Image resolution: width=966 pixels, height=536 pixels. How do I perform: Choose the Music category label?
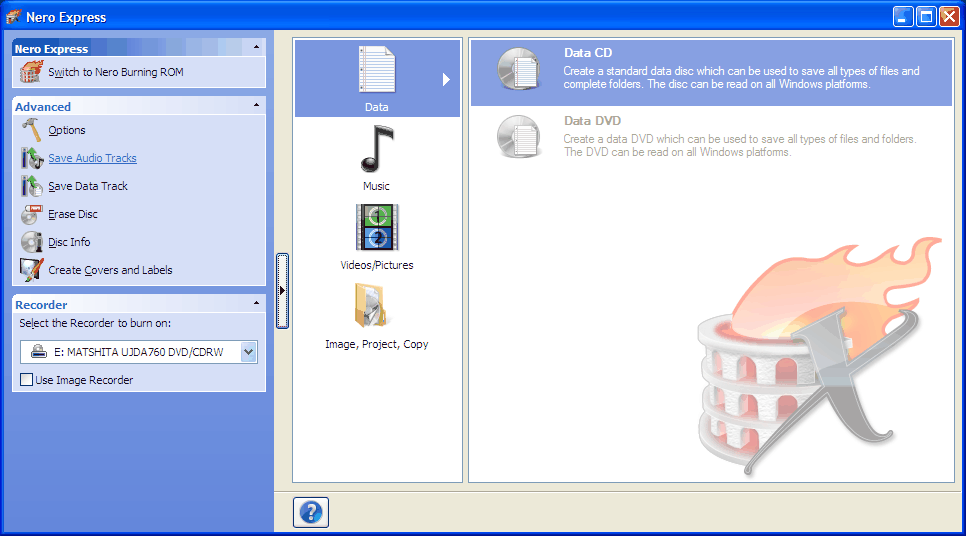point(376,186)
